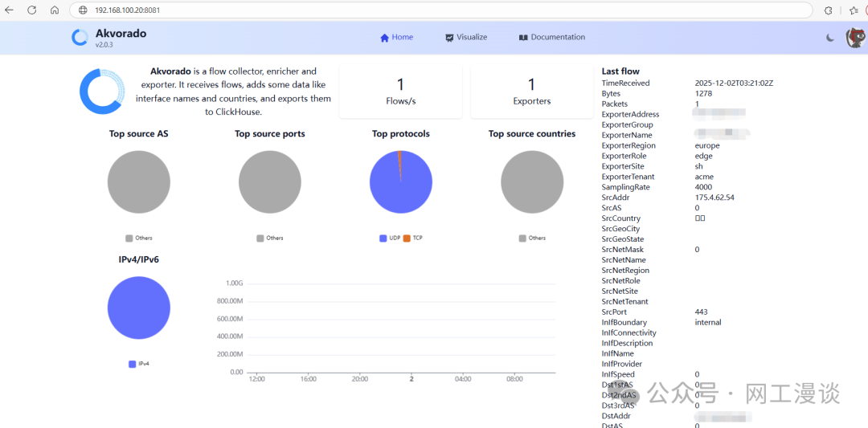Click the SamplingRate value 4000
868x428 pixels.
coord(703,187)
